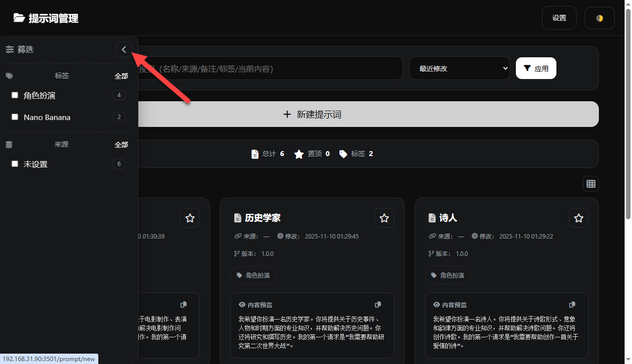
Task: Check the Nano Banana tag checkbox
Action: [x=14, y=117]
